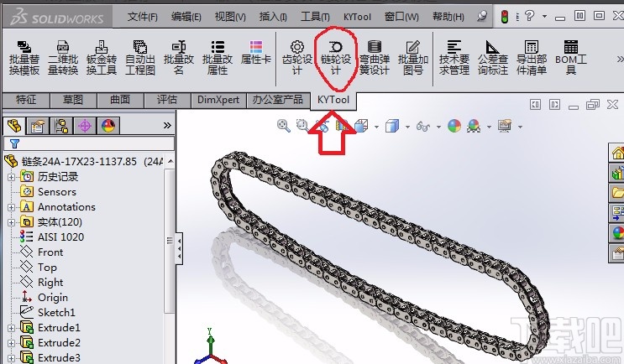
Task: Open the 工具(T) menu
Action: point(315,17)
